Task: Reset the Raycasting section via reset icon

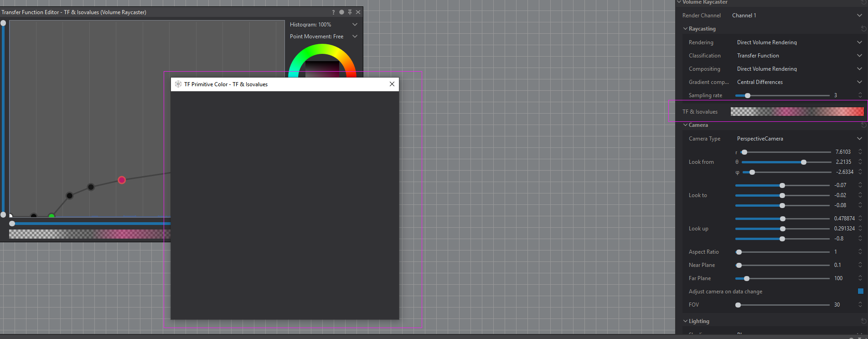Action: pos(863,29)
